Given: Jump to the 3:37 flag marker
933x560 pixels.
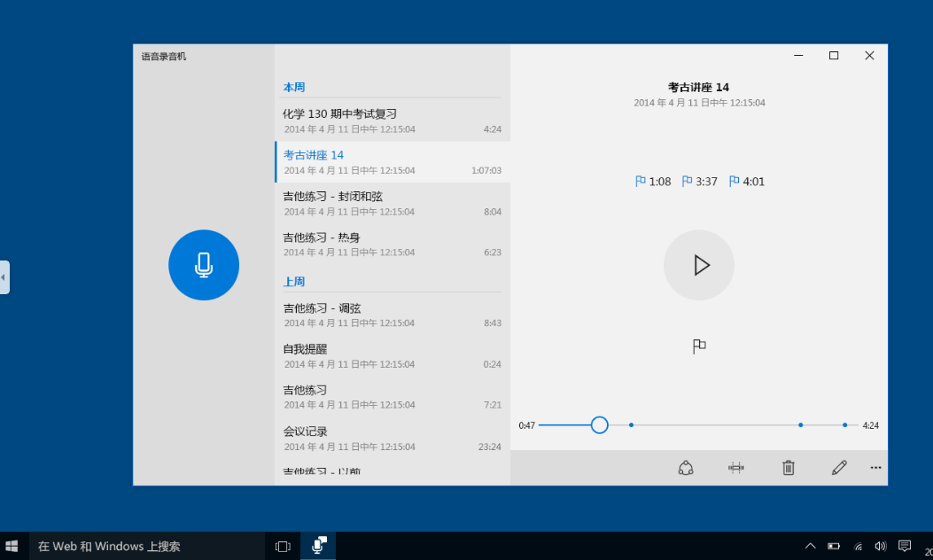Looking at the screenshot, I should click(699, 182).
